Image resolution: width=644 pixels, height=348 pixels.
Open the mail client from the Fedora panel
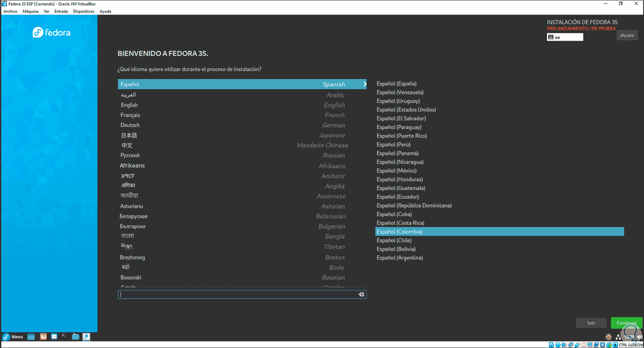[x=54, y=337]
